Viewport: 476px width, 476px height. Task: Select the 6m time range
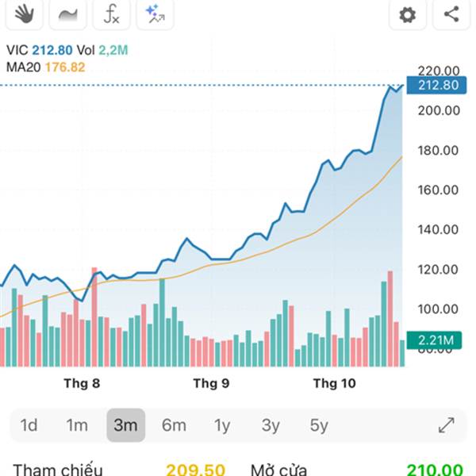pos(174,425)
